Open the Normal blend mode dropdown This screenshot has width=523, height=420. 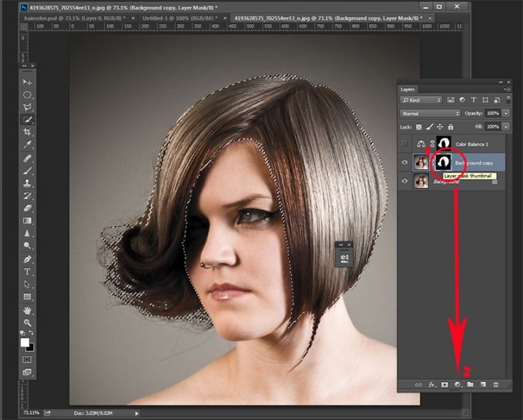pos(430,114)
